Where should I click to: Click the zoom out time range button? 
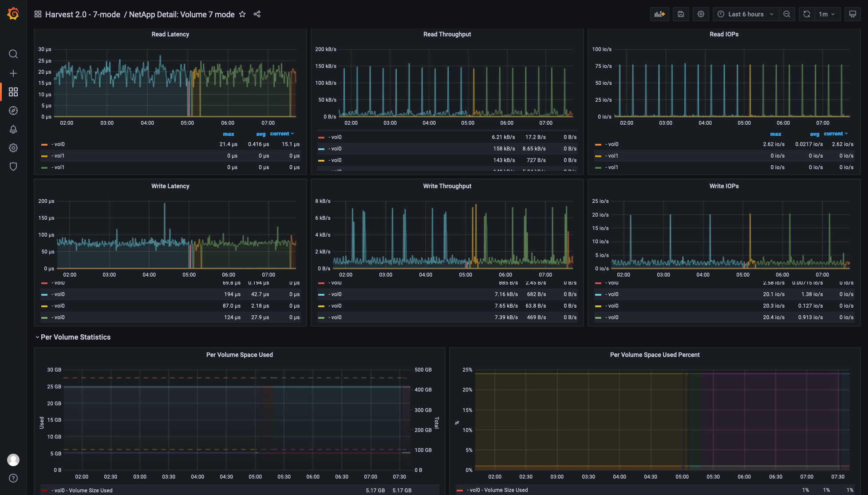[787, 14]
